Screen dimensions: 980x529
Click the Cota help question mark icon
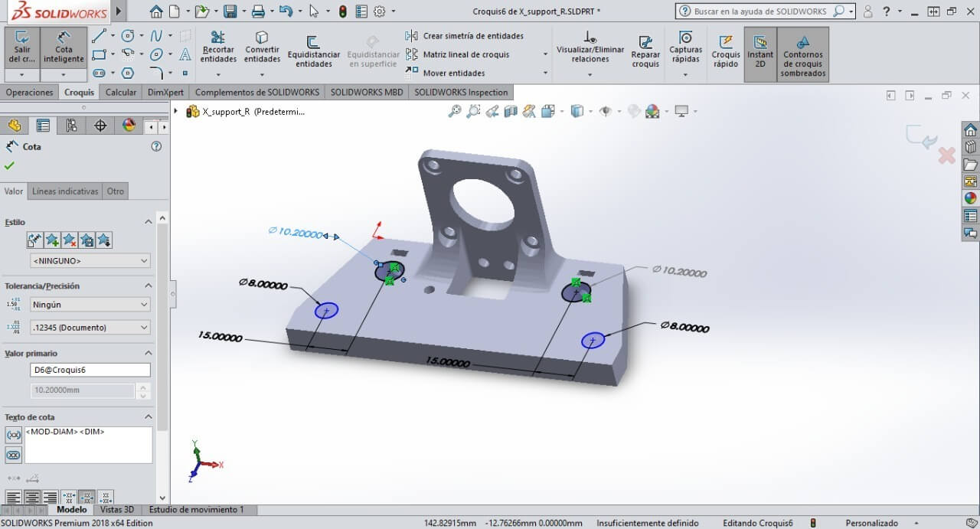(157, 146)
